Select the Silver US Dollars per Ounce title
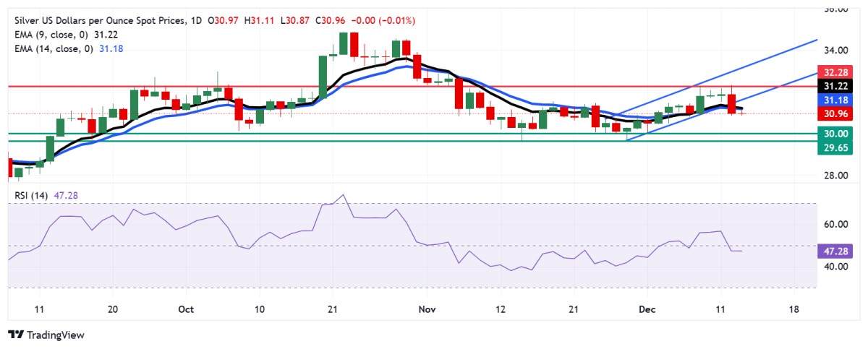868x349 pixels. click(x=101, y=20)
